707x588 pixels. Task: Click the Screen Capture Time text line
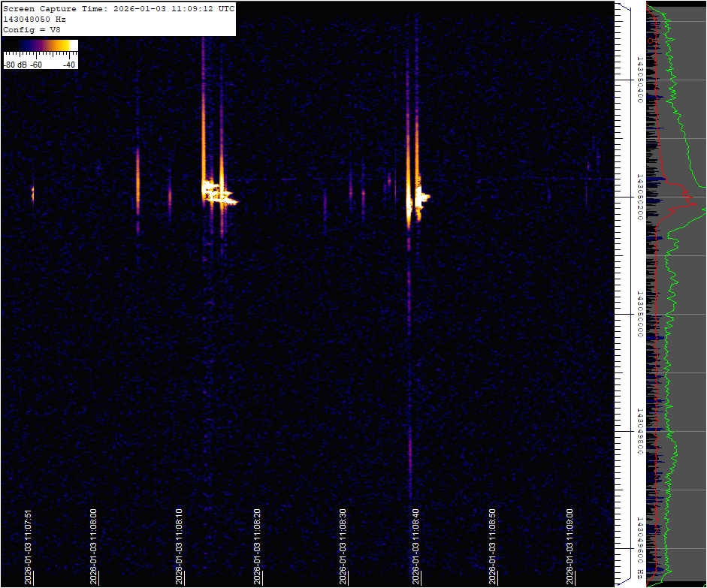click(119, 9)
